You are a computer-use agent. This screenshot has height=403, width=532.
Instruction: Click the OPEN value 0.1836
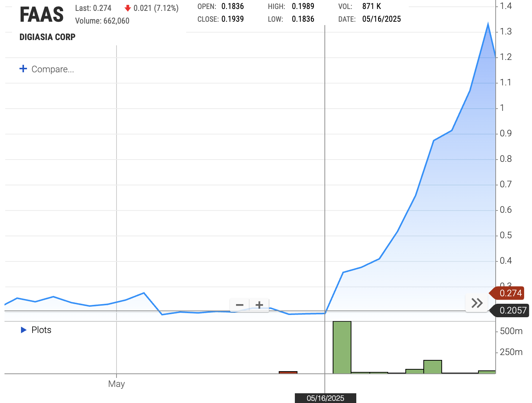point(233,6)
